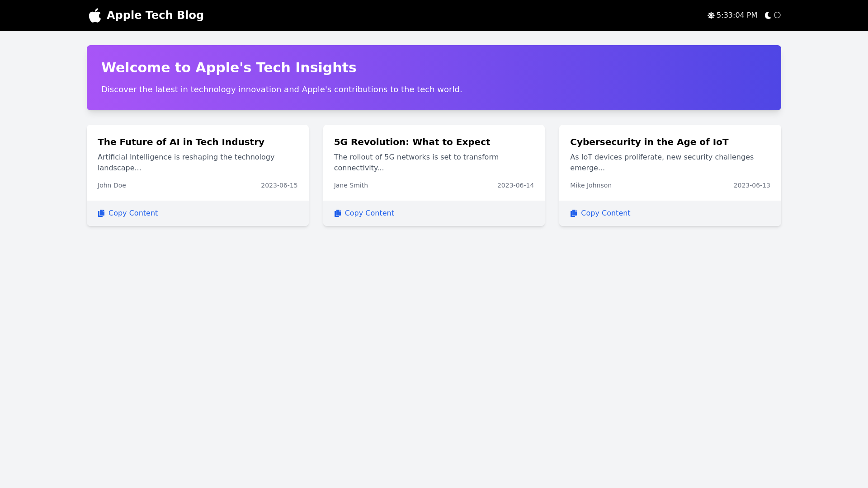Copy content of the 5G Revolution post

pos(364,213)
